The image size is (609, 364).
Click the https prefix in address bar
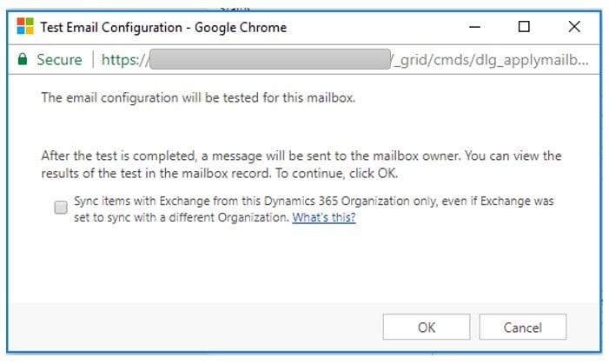point(122,60)
